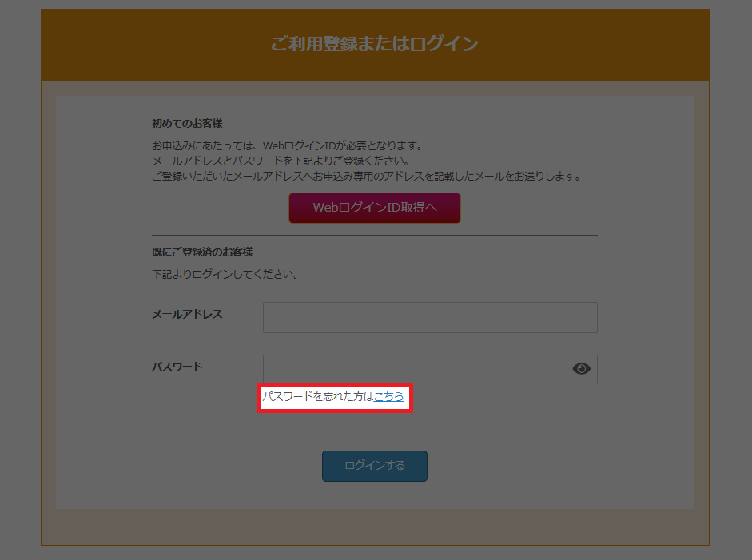Viewport: 752px width, 560px height.
Task: Click the 既にご登録済のお客様 heading
Action: click(x=202, y=252)
